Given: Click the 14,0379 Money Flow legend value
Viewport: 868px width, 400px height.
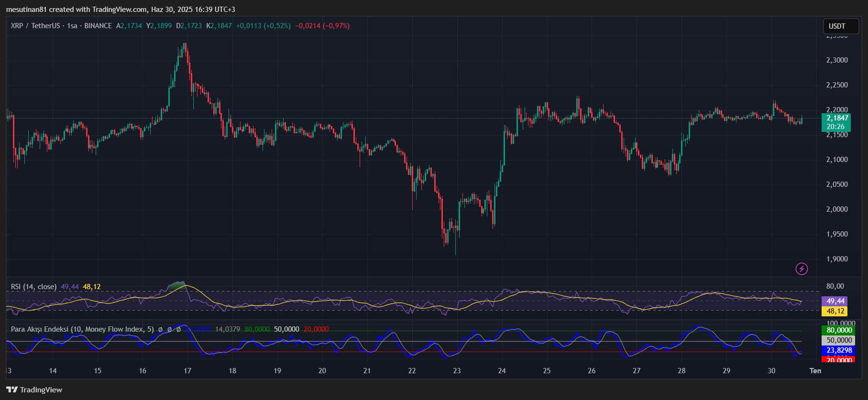Looking at the screenshot, I should pos(228,329).
